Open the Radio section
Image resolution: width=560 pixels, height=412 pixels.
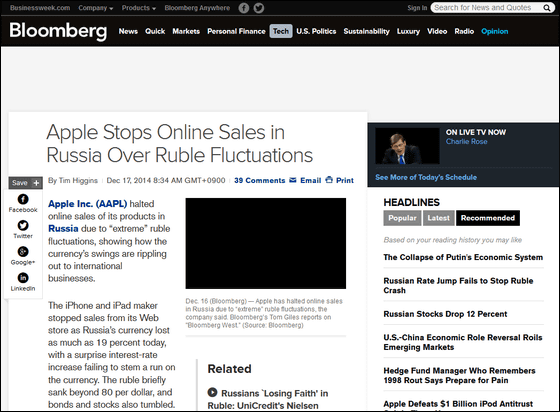(464, 31)
